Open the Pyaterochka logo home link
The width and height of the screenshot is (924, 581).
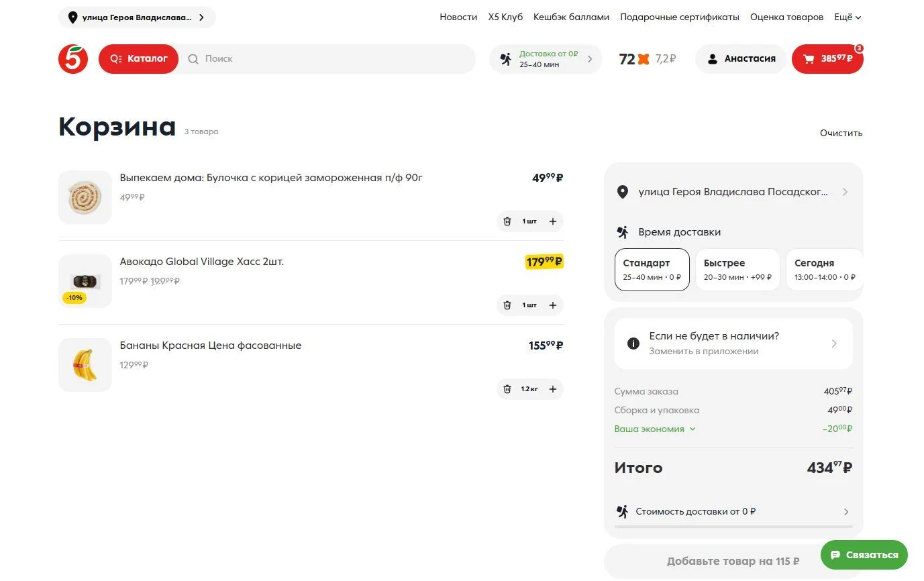73,59
